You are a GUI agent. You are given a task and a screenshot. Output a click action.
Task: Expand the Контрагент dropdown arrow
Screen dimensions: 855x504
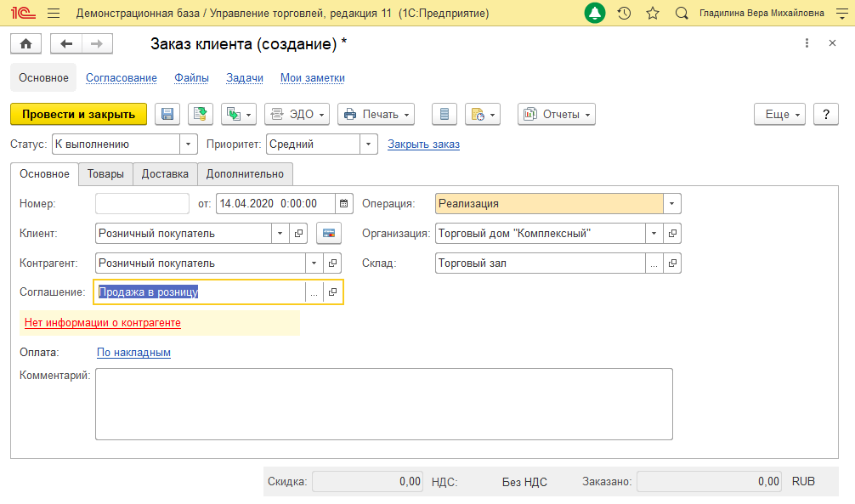pyautogui.click(x=314, y=263)
